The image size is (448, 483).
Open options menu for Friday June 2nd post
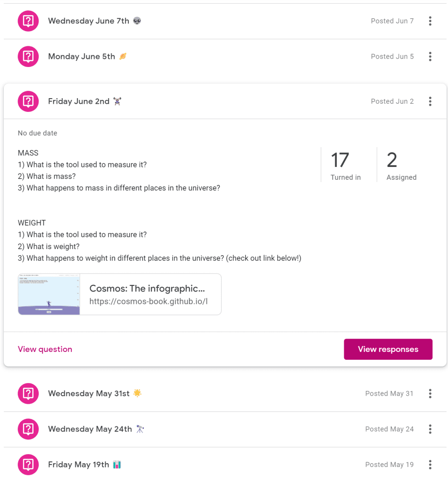click(430, 101)
